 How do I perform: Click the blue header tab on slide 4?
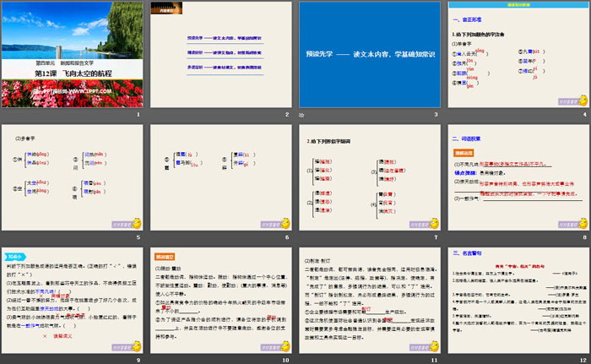(517, 3)
